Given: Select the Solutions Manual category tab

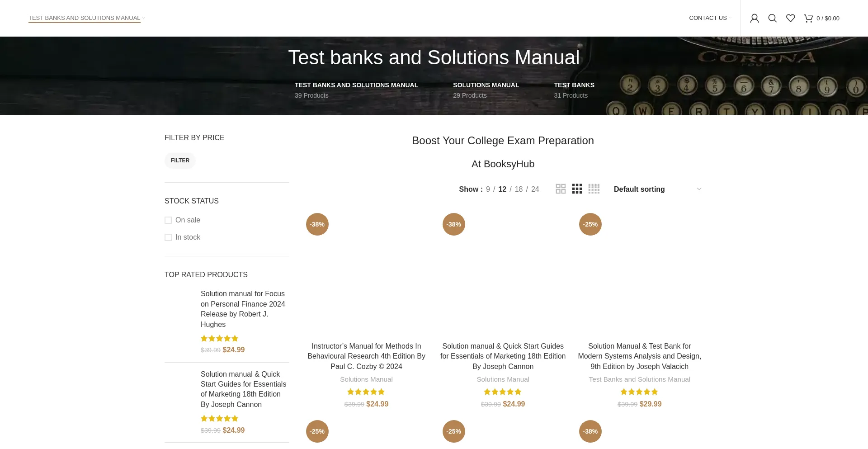Looking at the screenshot, I should 486,85.
